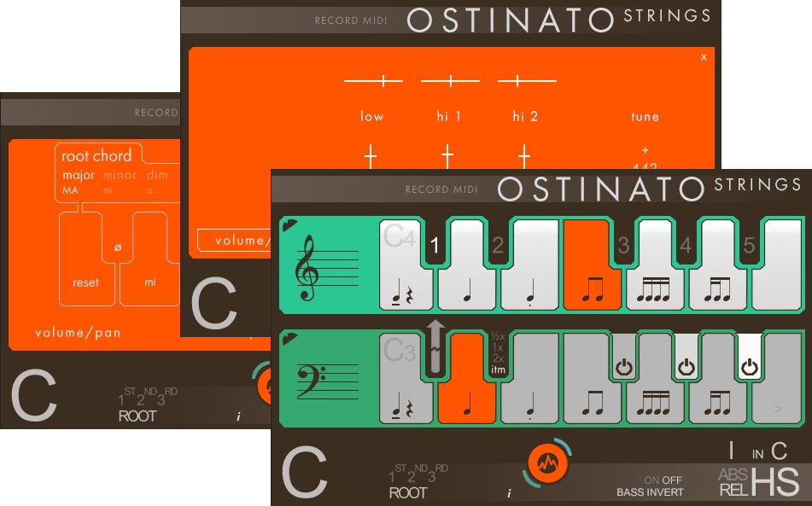
Task: Select slot number 3 in treble row
Action: [623, 245]
